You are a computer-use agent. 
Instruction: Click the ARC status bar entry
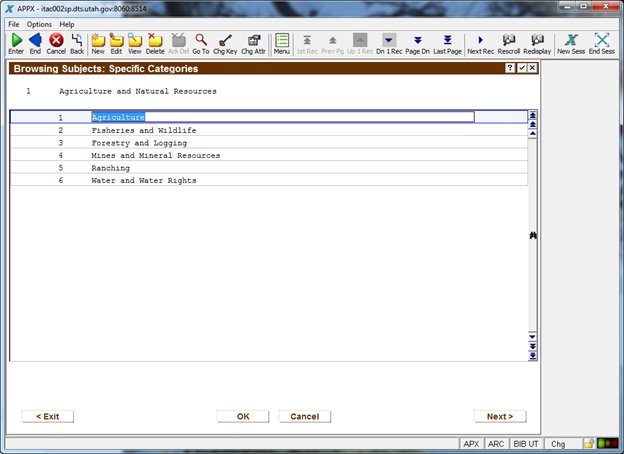click(x=496, y=444)
